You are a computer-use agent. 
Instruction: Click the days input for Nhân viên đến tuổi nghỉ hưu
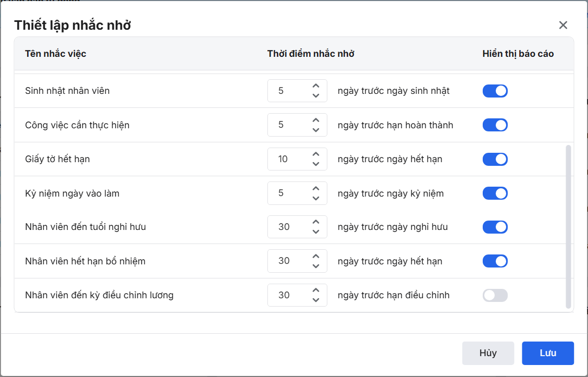[288, 227]
